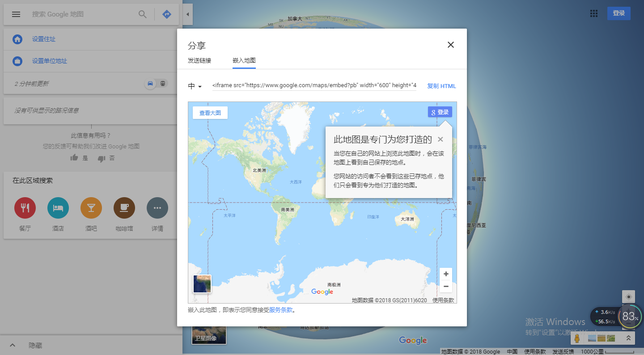Pick up the yellow Pegman Street View icon
This screenshot has height=355, width=644.
click(x=577, y=338)
